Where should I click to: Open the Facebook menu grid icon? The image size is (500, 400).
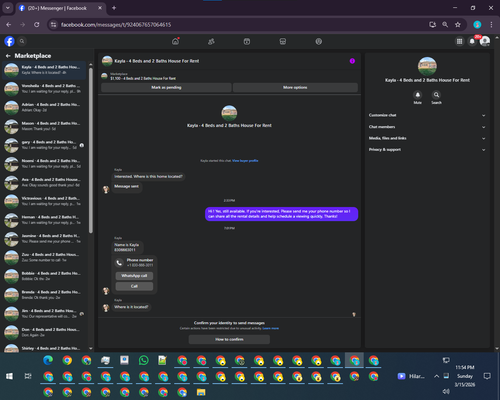459,41
